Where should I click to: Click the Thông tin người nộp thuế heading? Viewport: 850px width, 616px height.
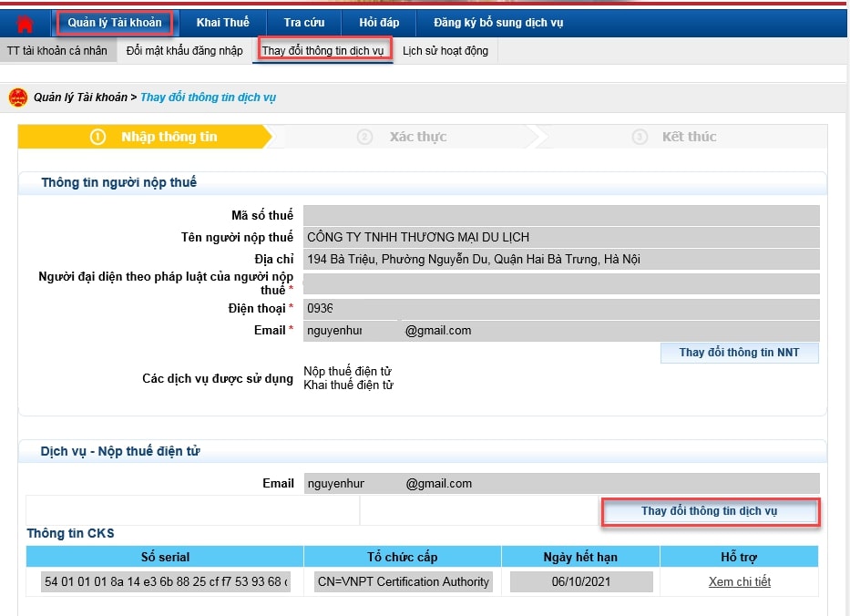[118, 183]
